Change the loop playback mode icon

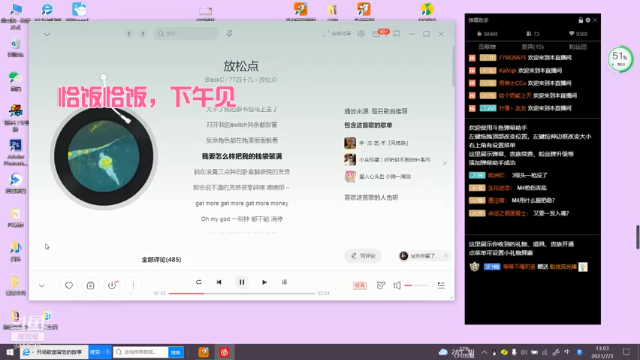tap(199, 282)
